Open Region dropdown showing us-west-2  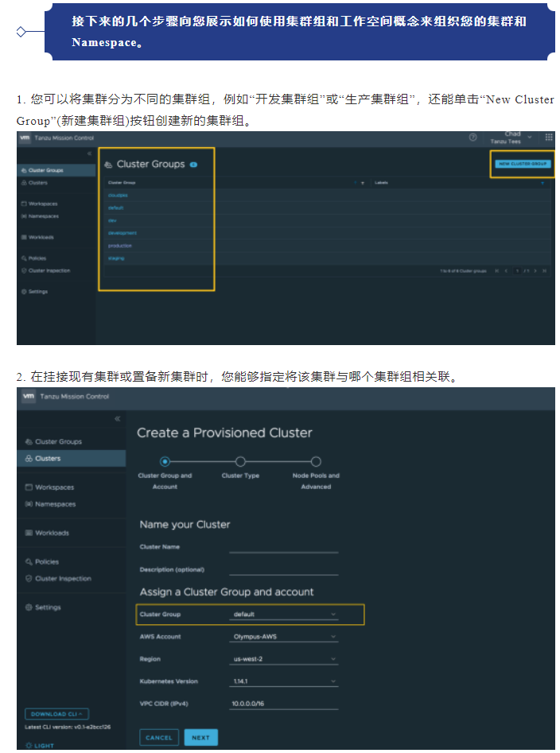(x=284, y=659)
